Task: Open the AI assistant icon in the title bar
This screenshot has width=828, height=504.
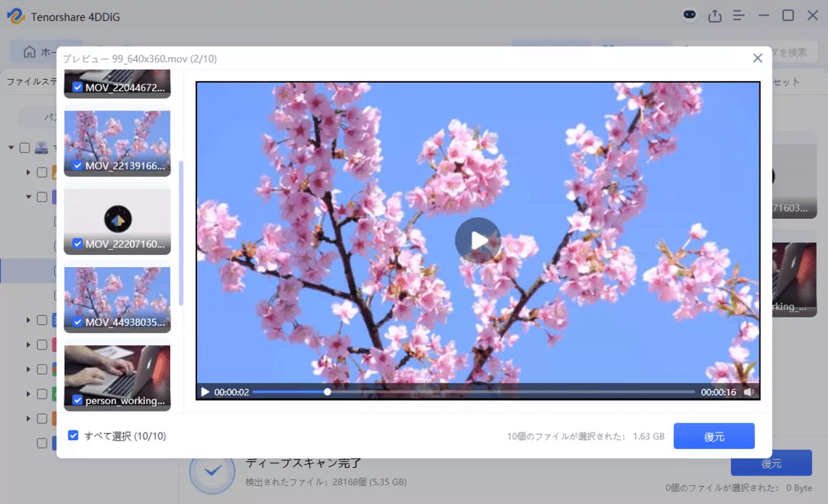Action: 689,15
